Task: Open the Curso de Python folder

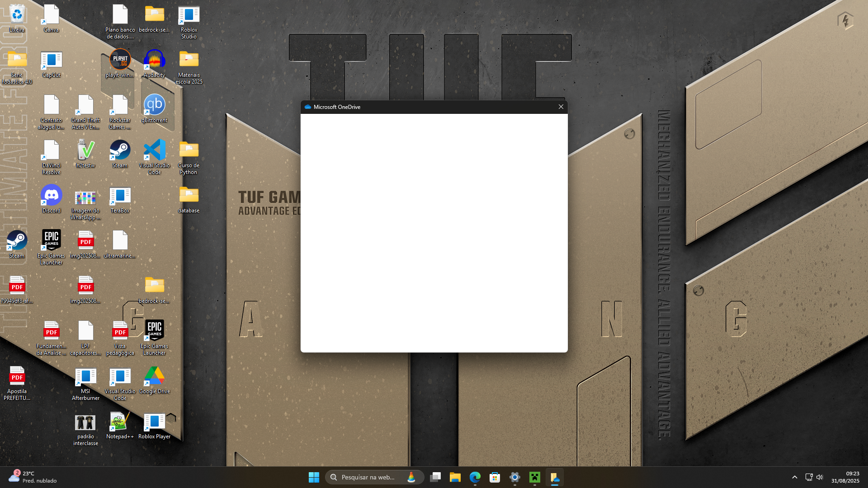Action: [189, 157]
